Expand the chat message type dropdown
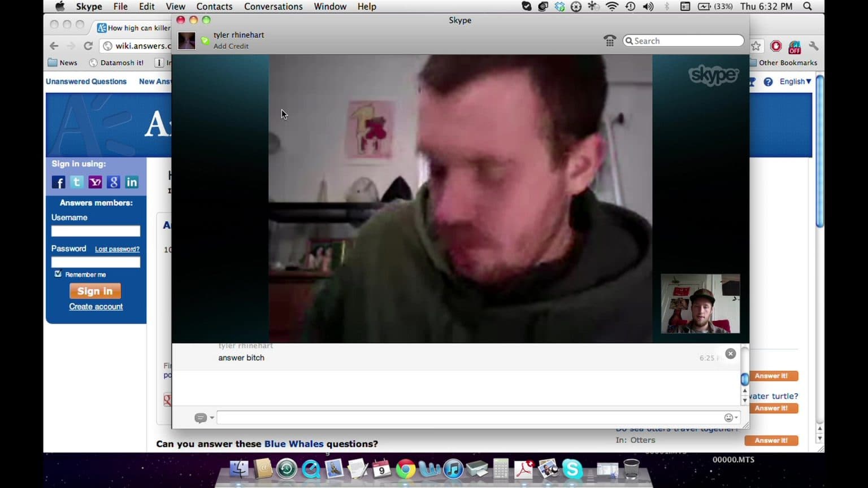868x488 pixels. 203,418
